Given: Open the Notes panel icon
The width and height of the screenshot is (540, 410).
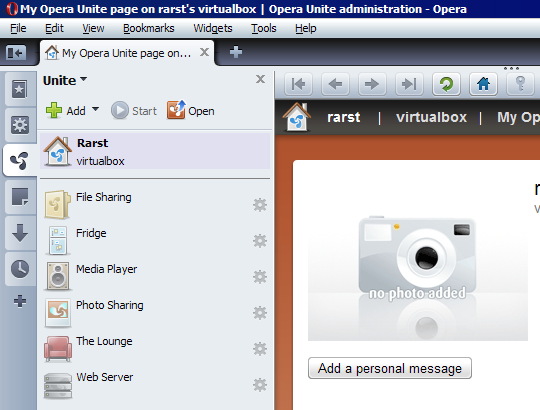Looking at the screenshot, I should (x=20, y=197).
